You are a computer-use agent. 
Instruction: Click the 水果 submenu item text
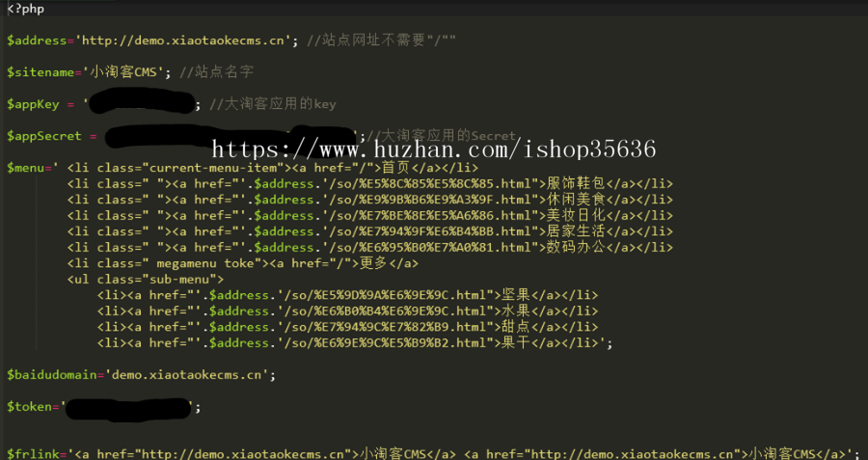[515, 311]
